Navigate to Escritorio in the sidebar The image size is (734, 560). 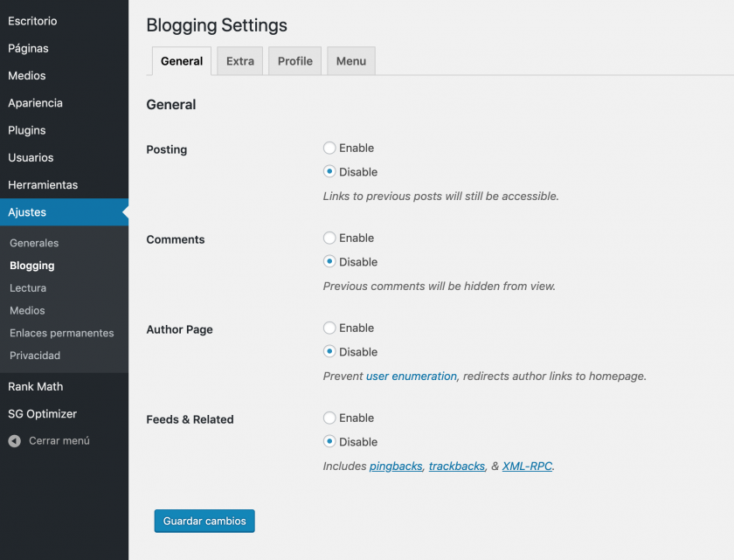[32, 21]
